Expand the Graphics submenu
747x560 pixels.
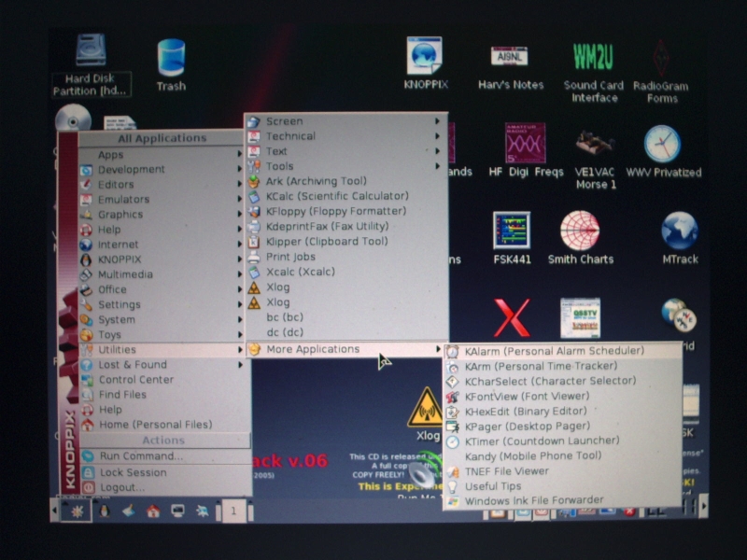click(161, 215)
